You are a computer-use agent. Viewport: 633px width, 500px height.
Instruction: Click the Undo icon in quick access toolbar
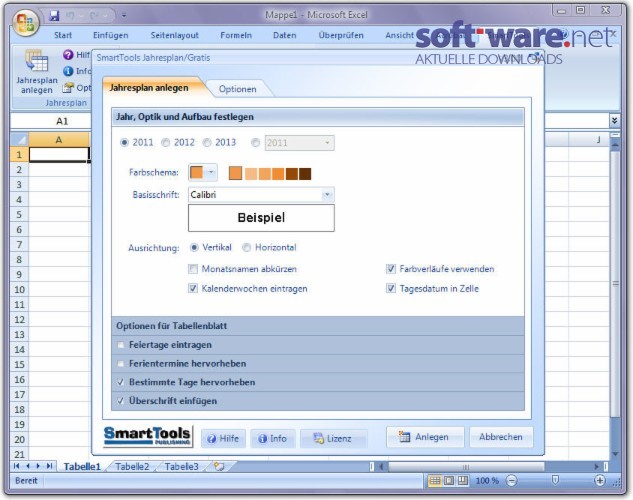(x=70, y=16)
